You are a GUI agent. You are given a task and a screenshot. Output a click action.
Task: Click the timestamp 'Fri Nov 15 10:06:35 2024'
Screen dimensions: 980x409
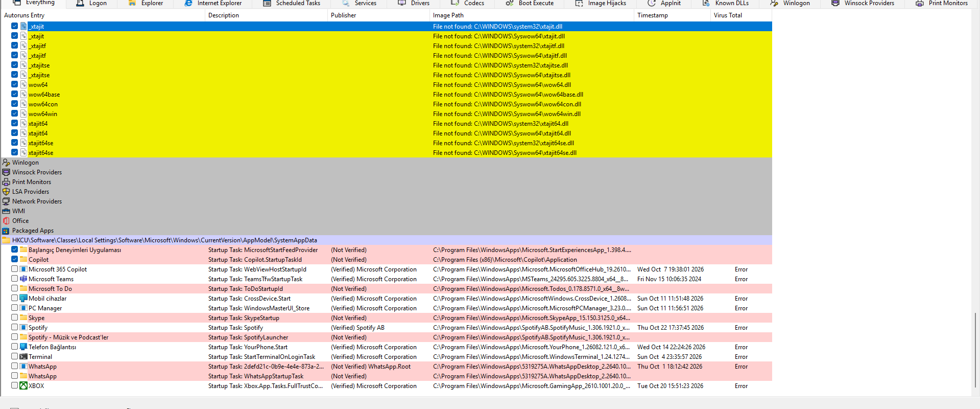point(669,279)
